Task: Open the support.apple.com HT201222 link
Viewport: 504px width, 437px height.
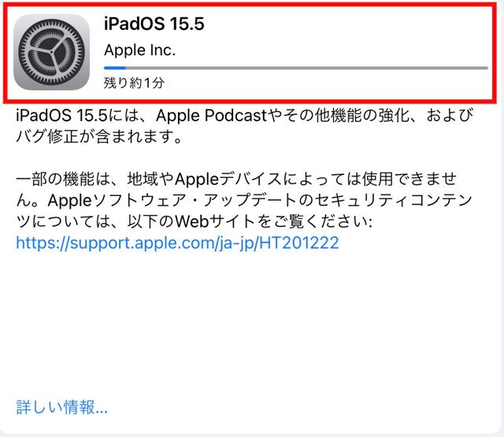Action: point(177,243)
